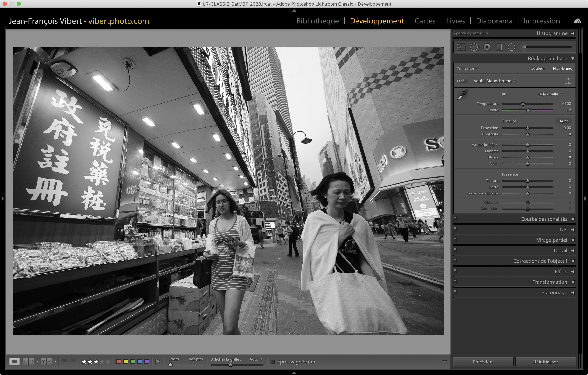Open the Cartes module

point(425,21)
